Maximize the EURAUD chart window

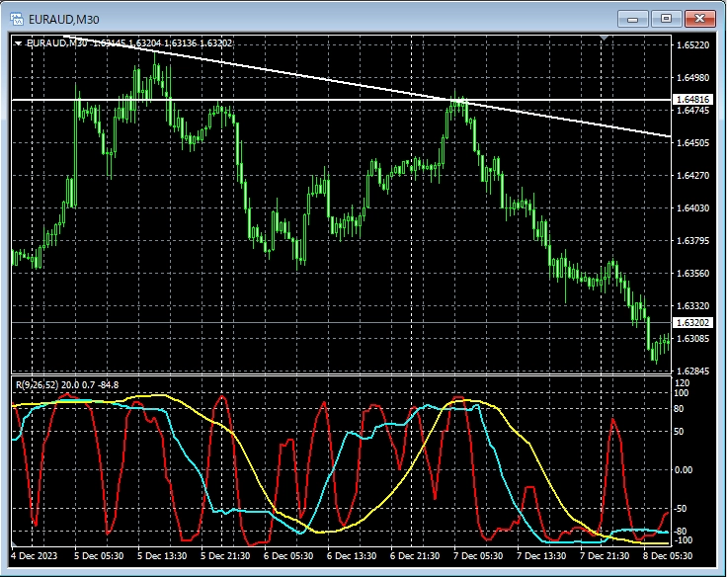666,18
